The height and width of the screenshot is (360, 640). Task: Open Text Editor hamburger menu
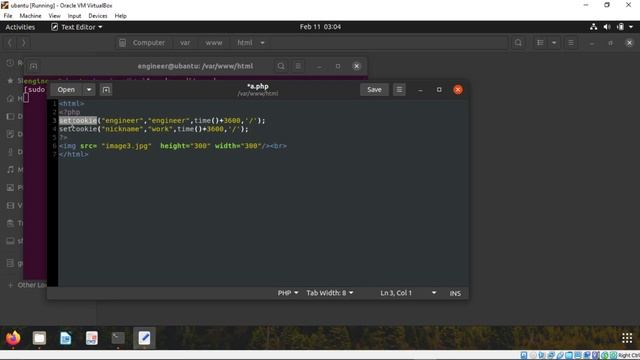[x=399, y=89]
